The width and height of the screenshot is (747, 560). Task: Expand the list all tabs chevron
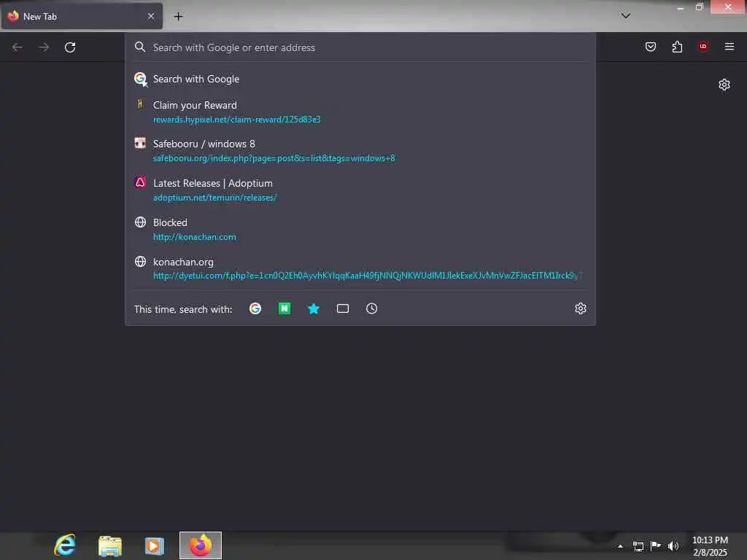pyautogui.click(x=626, y=16)
